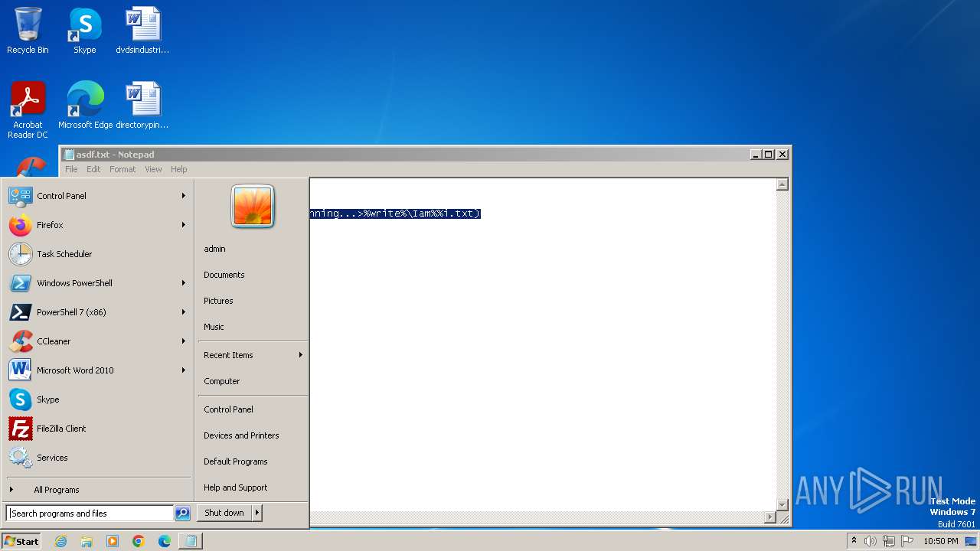Screen dimensions: 980x551
Task: Open Task Scheduler from the Start menu
Action: pos(98,254)
